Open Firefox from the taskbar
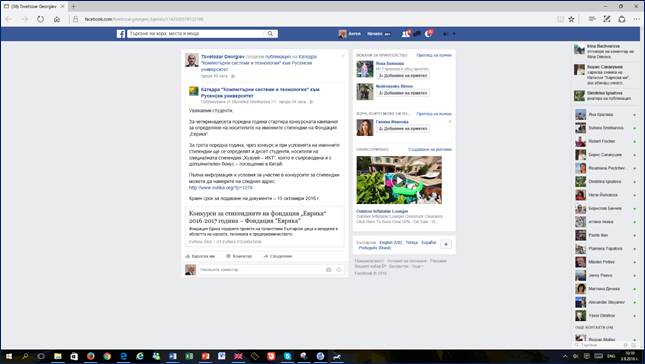 tap(90, 357)
